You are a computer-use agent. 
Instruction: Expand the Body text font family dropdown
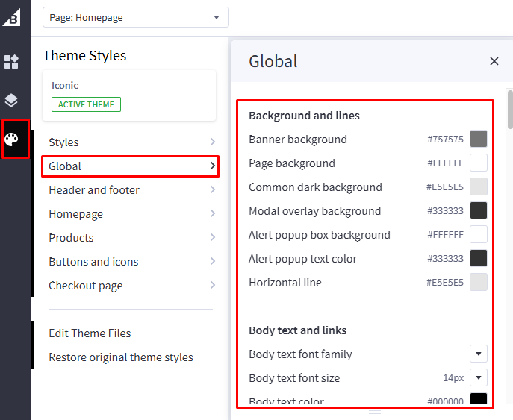pyautogui.click(x=479, y=354)
